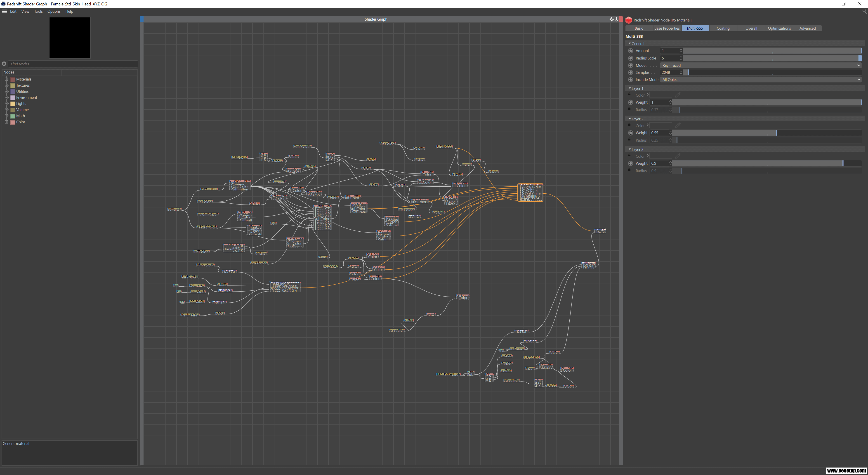Toggle the Radius Scale parameter circle button
Viewport: 868px width, 475px height.
631,58
